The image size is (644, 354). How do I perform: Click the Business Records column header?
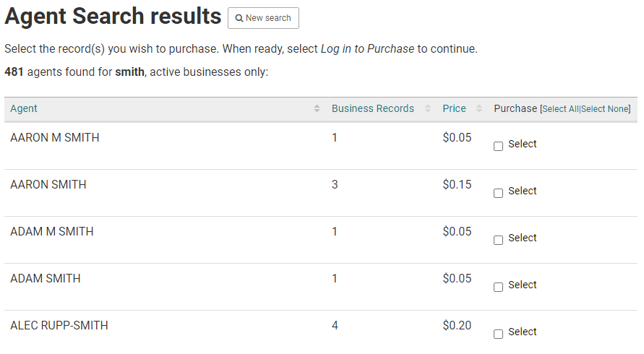[x=373, y=108]
